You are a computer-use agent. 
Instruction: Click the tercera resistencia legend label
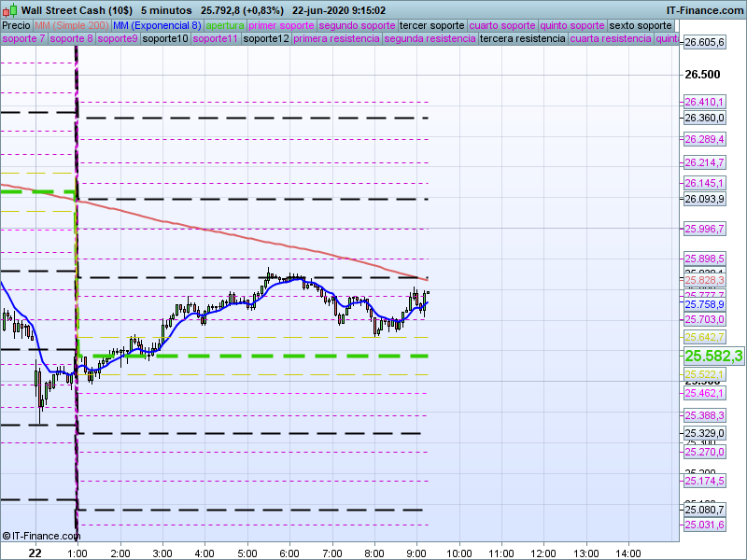coord(521,39)
